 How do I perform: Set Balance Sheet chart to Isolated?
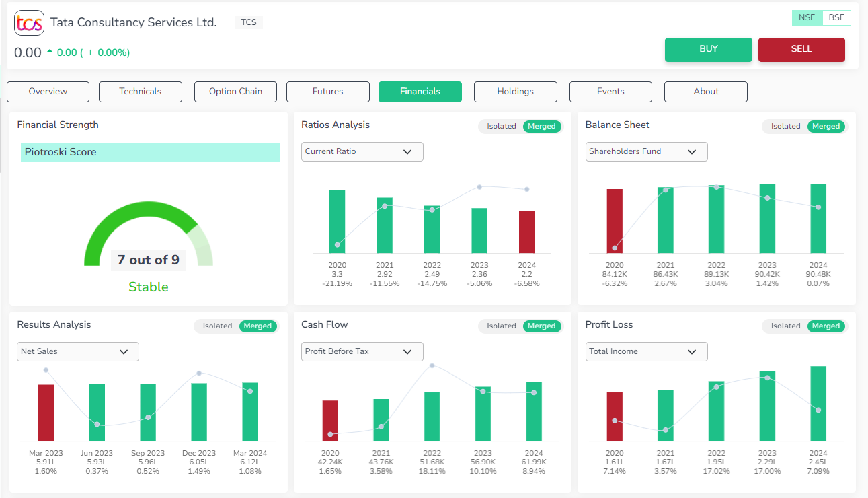(x=786, y=126)
